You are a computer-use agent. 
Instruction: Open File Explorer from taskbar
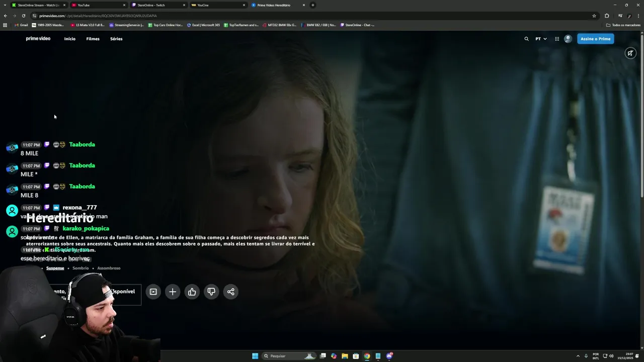coord(345,356)
